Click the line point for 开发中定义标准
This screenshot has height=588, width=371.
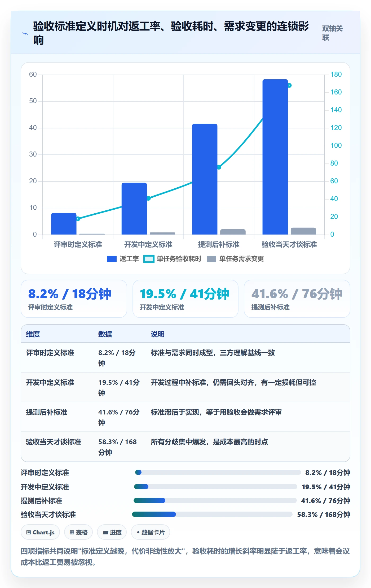(x=148, y=198)
